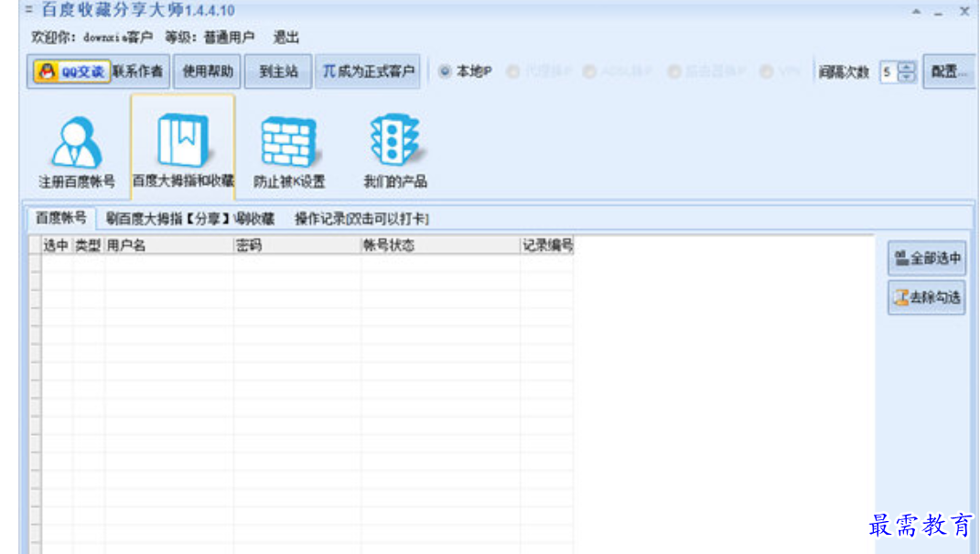Click the 选中 column header

(56, 245)
